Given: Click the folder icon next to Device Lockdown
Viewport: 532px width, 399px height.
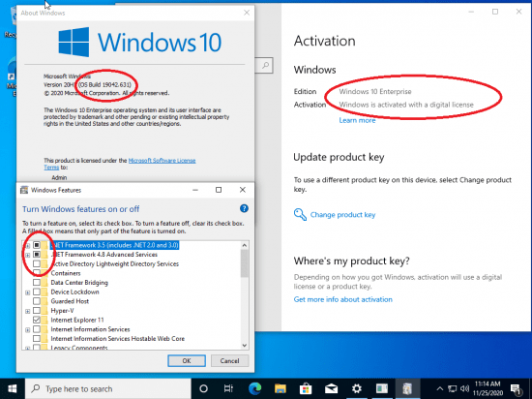Looking at the screenshot, I should point(44,292).
